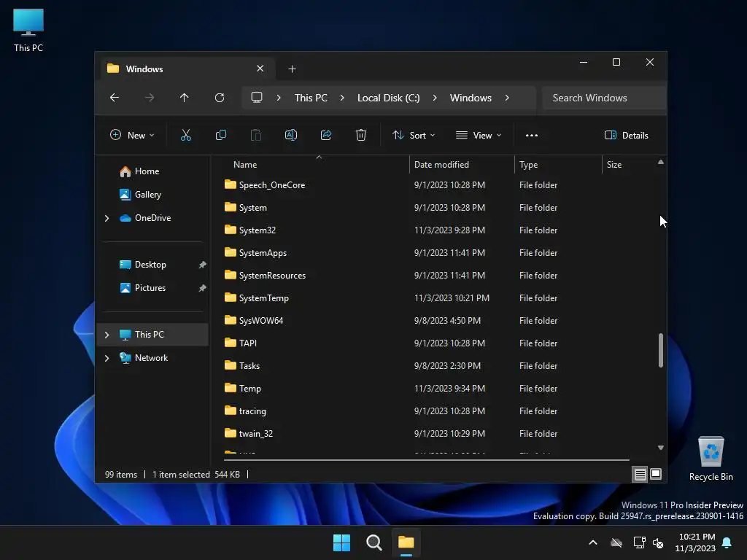Expand chevron after Local Disk (C:) breadcrumb
747x560 pixels.
435,98
